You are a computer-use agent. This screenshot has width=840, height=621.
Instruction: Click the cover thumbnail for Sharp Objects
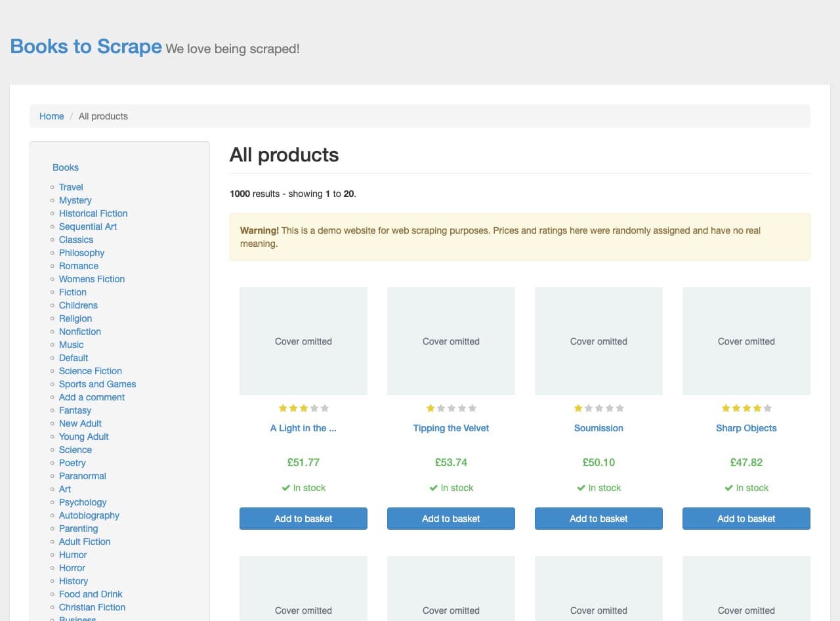click(746, 341)
